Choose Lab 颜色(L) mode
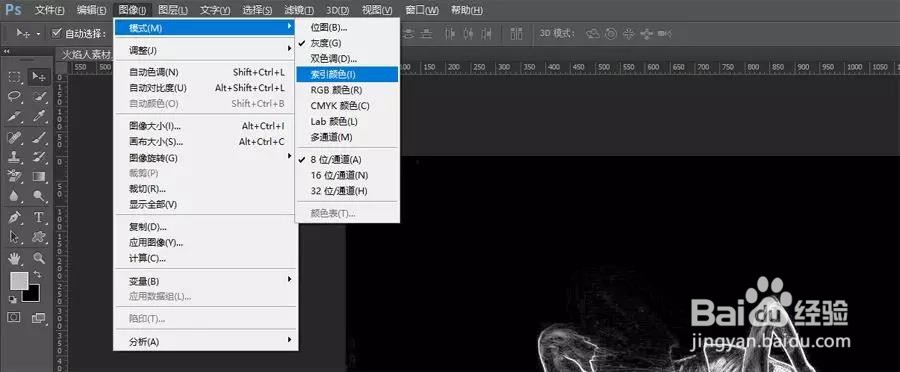The width and height of the screenshot is (900, 372). pyautogui.click(x=347, y=121)
